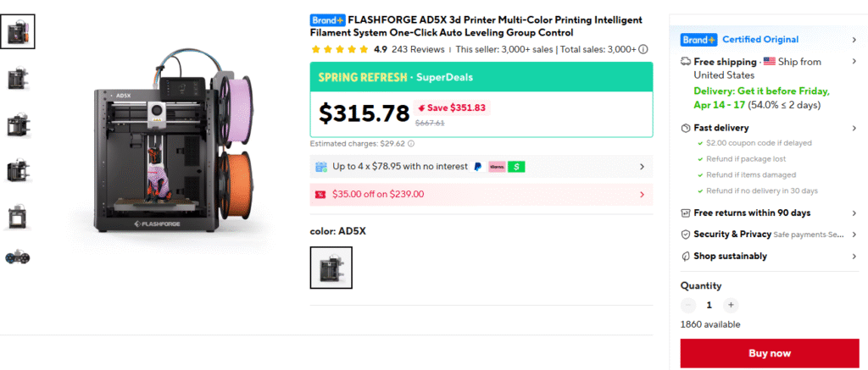Click the red coupon icon

[x=320, y=194]
